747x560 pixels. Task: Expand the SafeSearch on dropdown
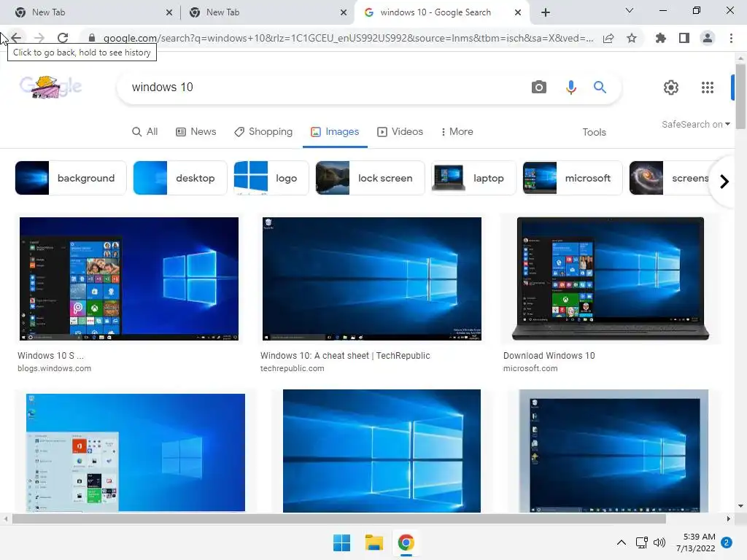point(695,124)
